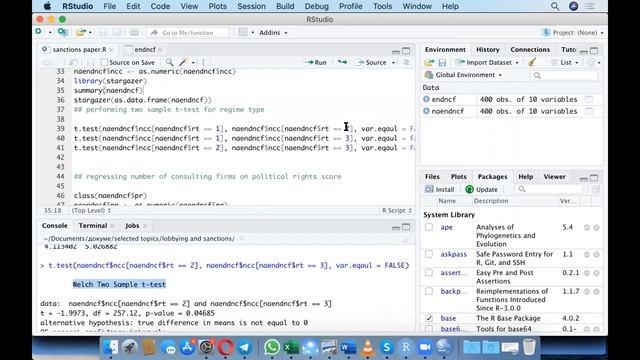View endncf data table grid icon

pos(589,99)
